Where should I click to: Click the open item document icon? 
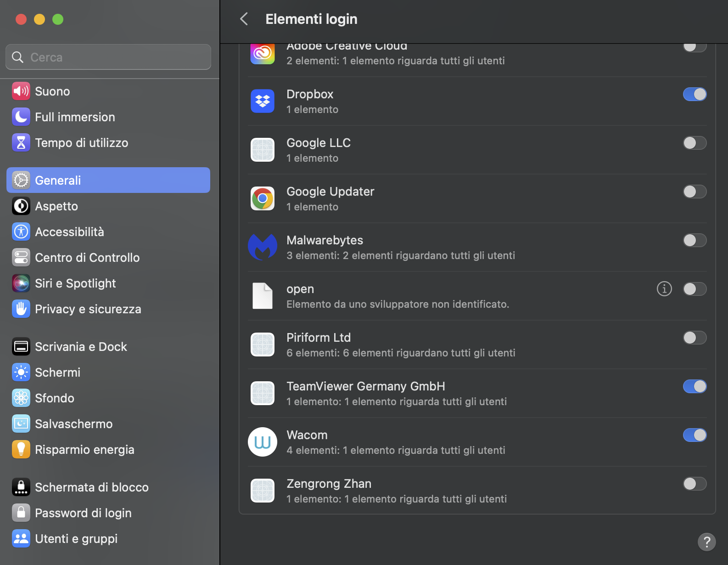pos(263,296)
